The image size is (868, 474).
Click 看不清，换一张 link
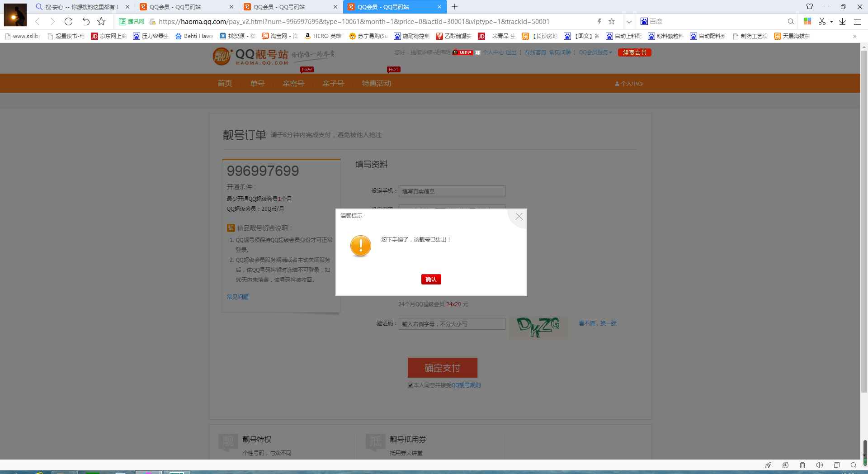tap(598, 323)
